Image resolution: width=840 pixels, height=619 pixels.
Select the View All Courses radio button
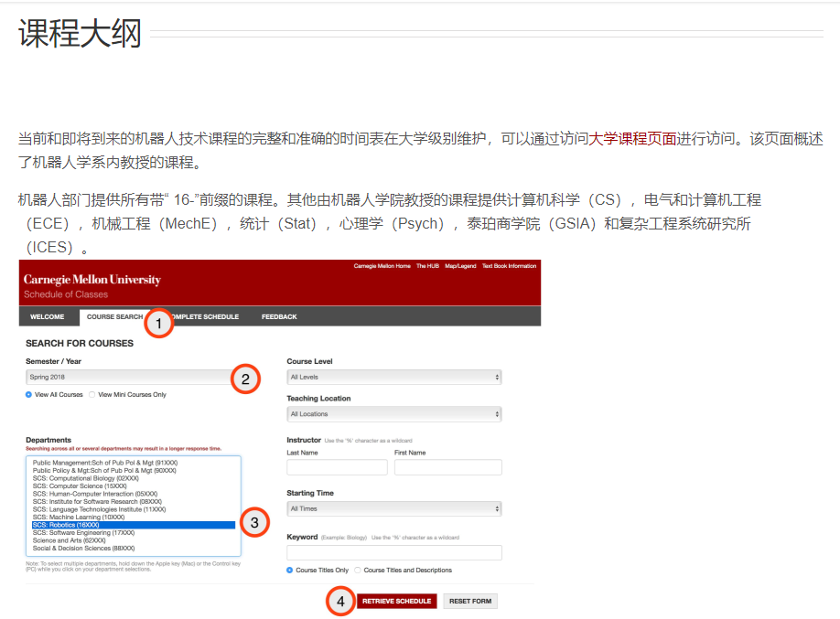click(29, 395)
